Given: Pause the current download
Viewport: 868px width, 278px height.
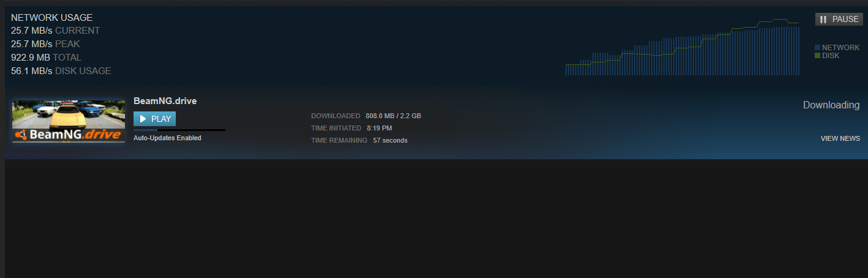Looking at the screenshot, I should pos(839,20).
